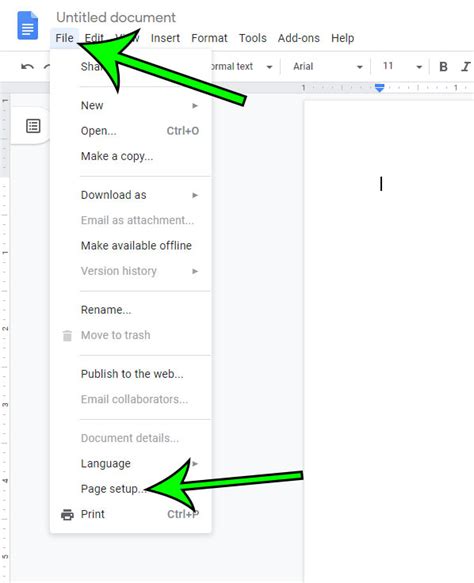Open the Insert menu
474x583 pixels.
[x=165, y=38]
